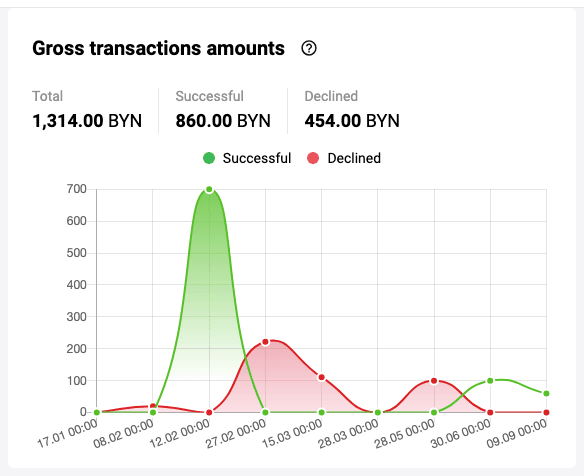
Task: Select the red Declined point on 15.03
Action: (321, 377)
